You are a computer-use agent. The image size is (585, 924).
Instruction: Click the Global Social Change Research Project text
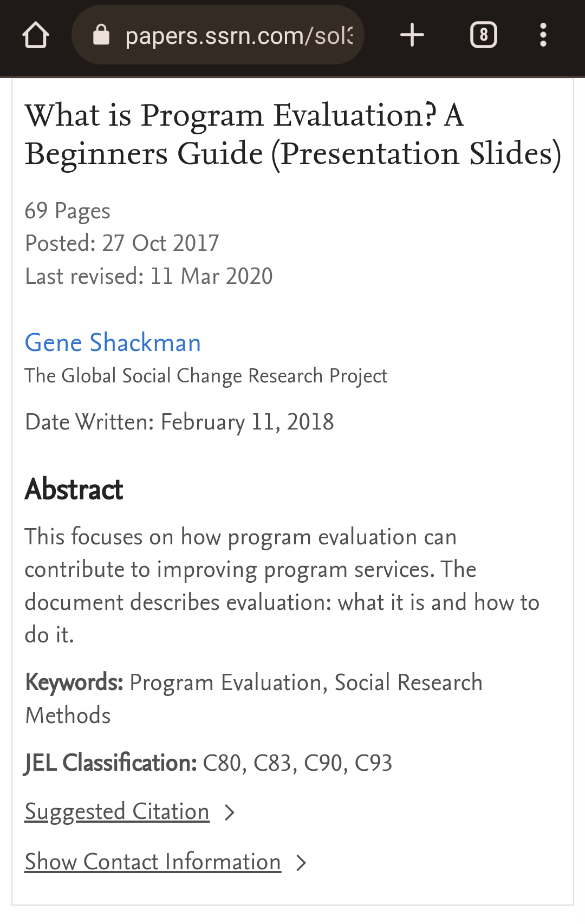[x=206, y=376]
